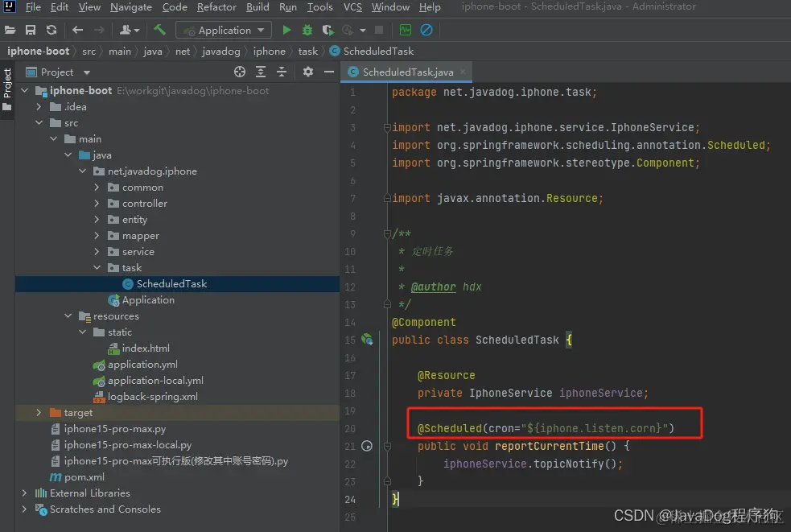Expand the common package
The image size is (791, 532).
[97, 188]
